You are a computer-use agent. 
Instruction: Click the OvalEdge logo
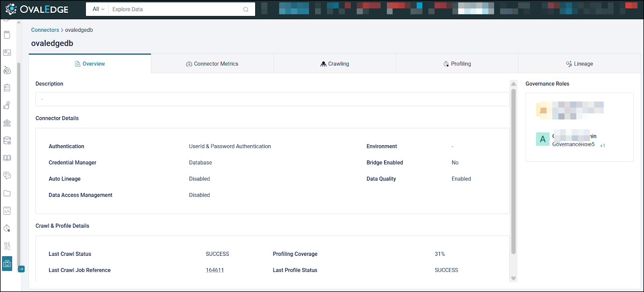(37, 9)
